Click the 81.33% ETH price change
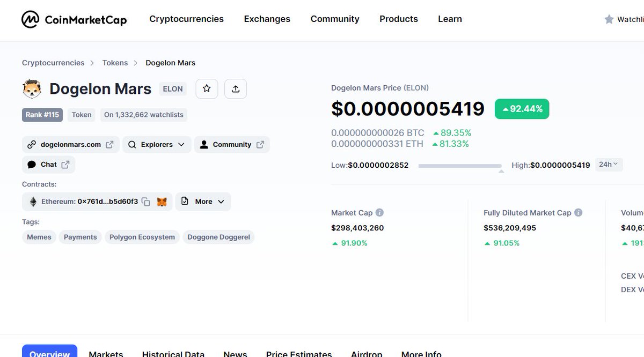This screenshot has width=644, height=357. point(450,144)
